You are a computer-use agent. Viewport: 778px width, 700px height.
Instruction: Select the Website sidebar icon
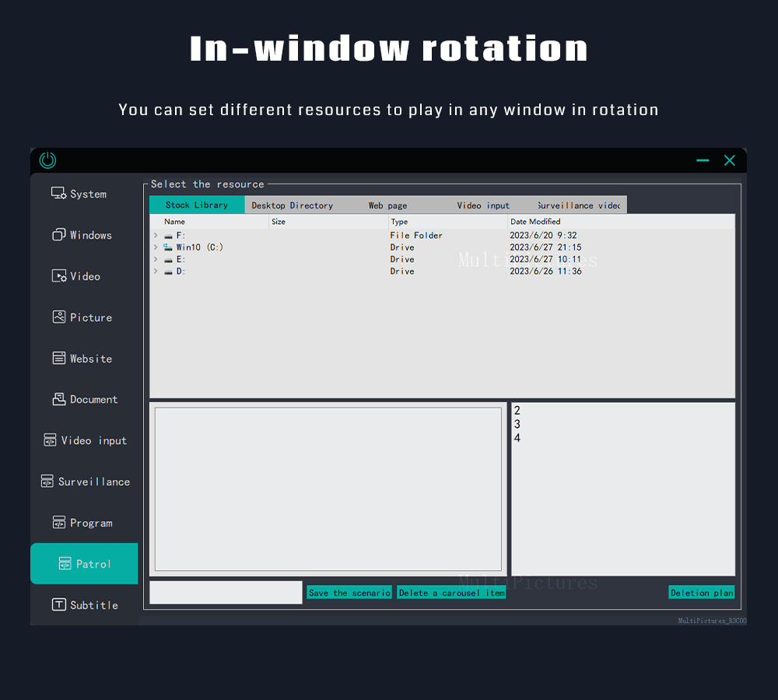(84, 359)
